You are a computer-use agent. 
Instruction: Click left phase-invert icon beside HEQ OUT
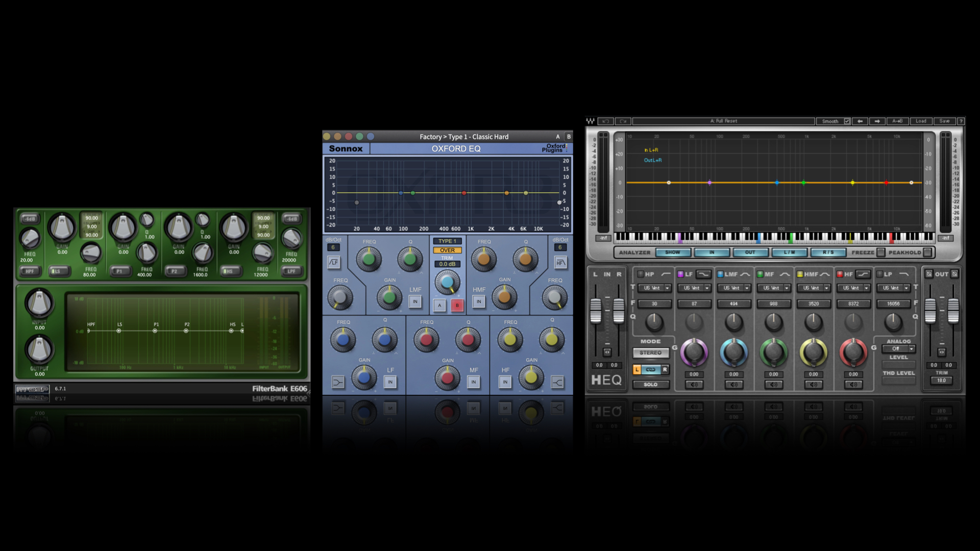tap(929, 274)
